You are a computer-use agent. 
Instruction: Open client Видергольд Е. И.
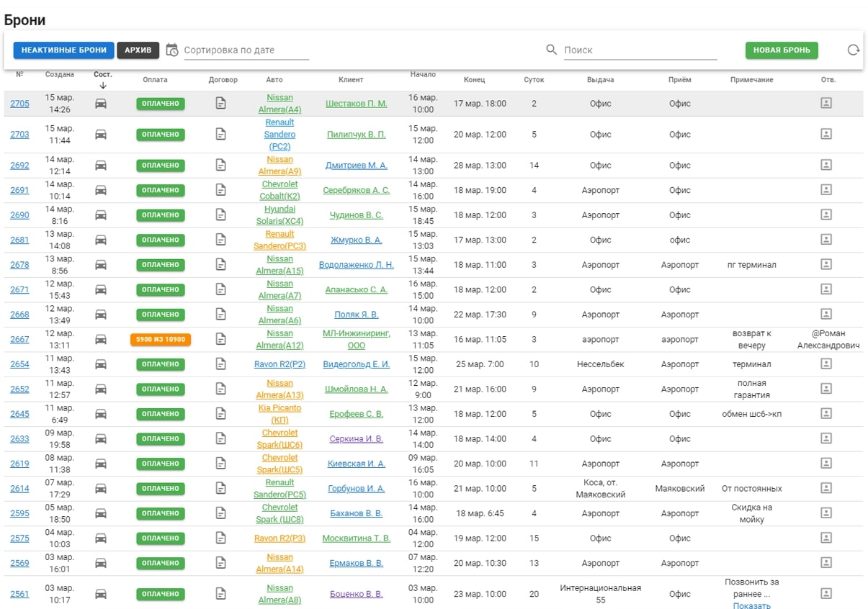pyautogui.click(x=356, y=364)
